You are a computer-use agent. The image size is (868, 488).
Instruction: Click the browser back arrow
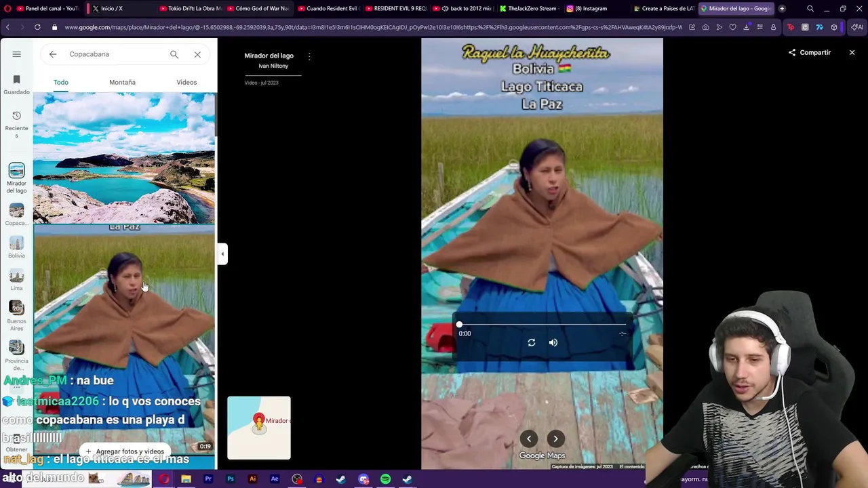click(7, 27)
